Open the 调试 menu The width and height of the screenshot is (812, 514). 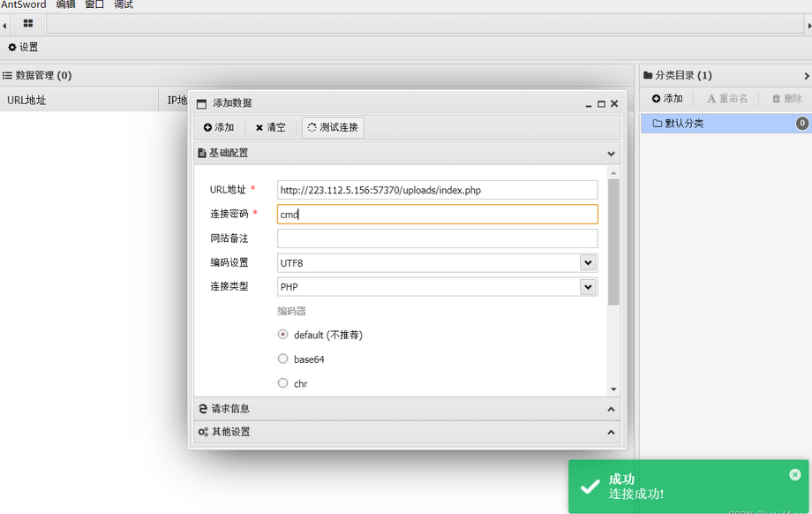click(x=124, y=4)
